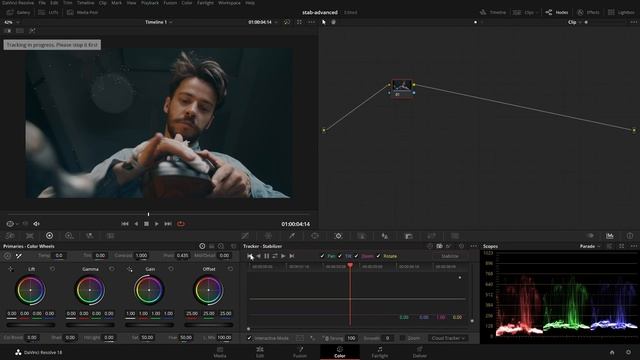The image size is (640, 360).
Task: Open the Curves palette icon
Action: [245, 236]
